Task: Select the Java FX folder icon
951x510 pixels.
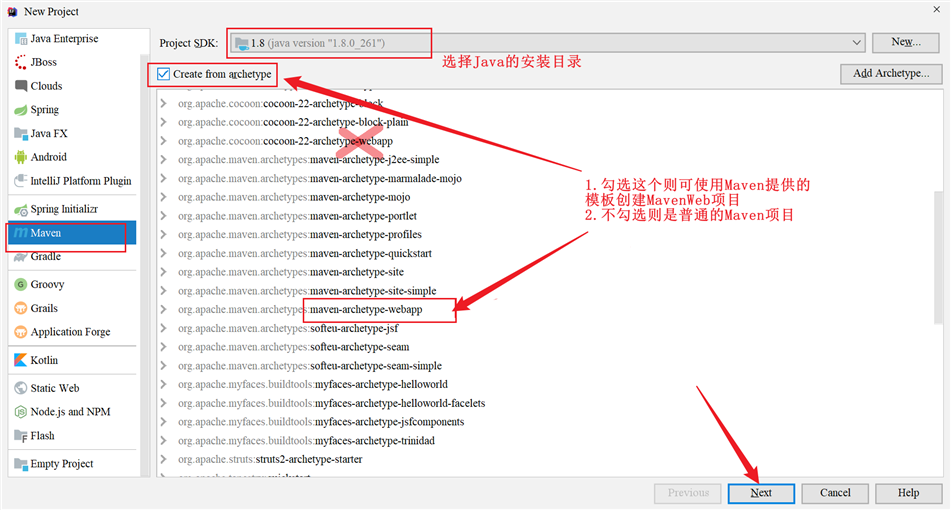Action: click(x=21, y=133)
